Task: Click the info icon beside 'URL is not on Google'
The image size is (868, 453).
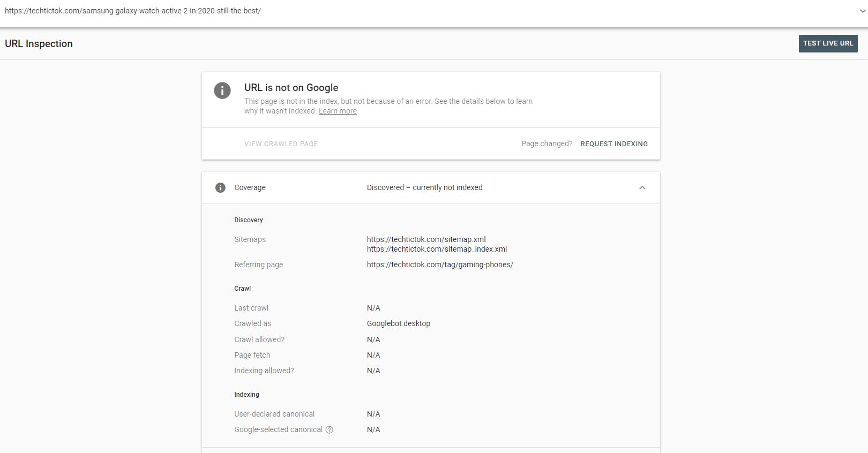Action: [x=222, y=90]
